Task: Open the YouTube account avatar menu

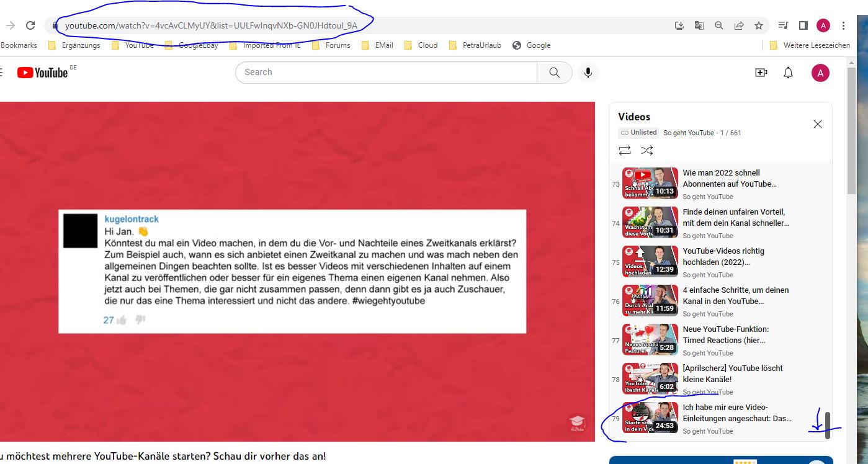Action: point(820,73)
